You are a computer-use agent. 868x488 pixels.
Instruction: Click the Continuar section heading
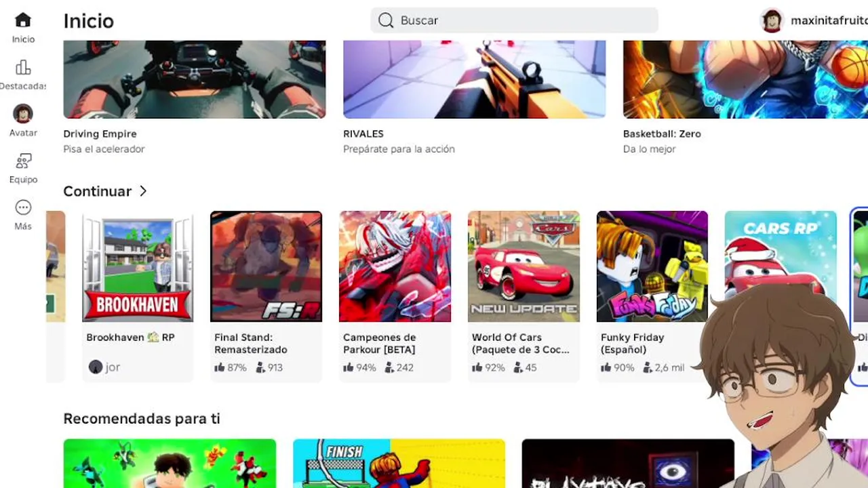click(x=97, y=191)
